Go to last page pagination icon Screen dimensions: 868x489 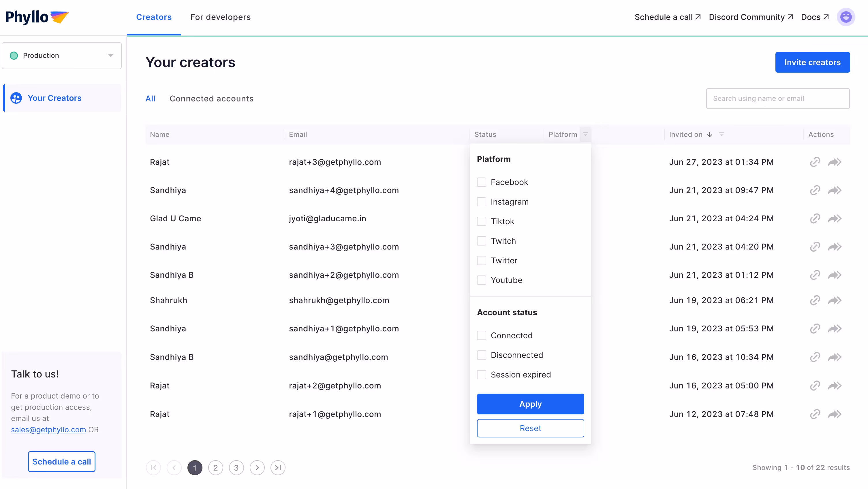click(x=278, y=467)
